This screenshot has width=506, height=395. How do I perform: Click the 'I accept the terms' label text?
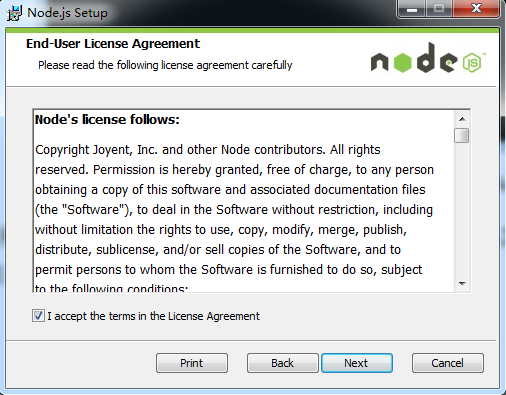click(x=153, y=316)
